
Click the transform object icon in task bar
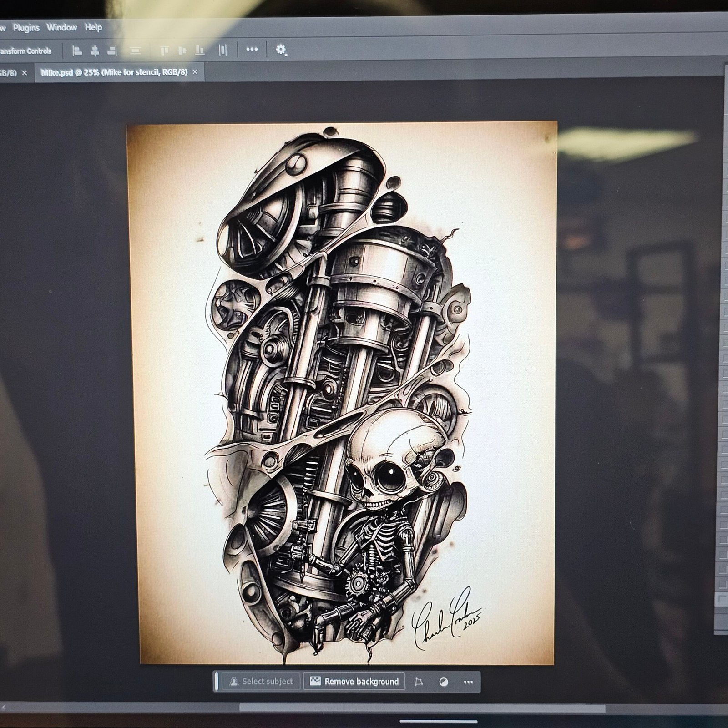tap(419, 682)
